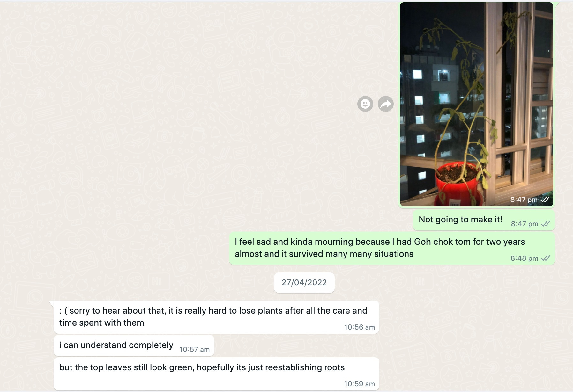Click the 8:47 pm timestamp on the photo

click(x=524, y=200)
